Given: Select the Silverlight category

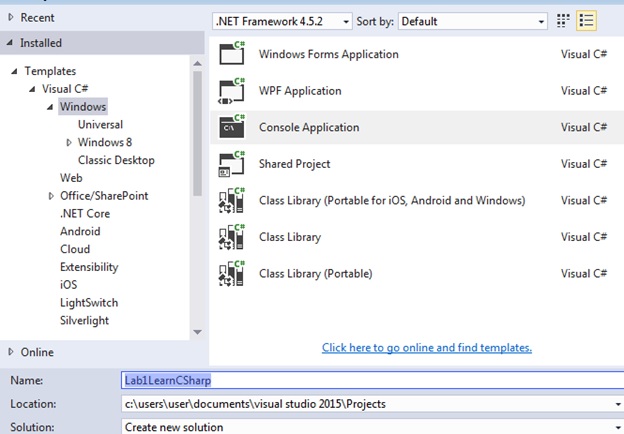Looking at the screenshot, I should tap(84, 321).
